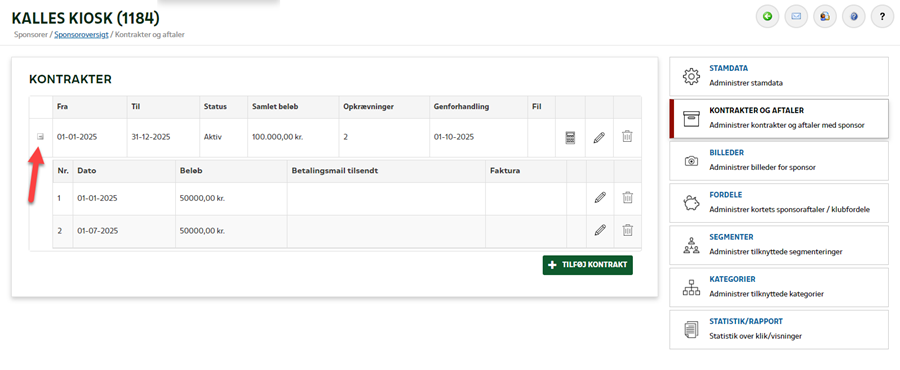Edit payment row 2 dated 01-07-2025
The height and width of the screenshot is (370, 900).
pos(600,231)
